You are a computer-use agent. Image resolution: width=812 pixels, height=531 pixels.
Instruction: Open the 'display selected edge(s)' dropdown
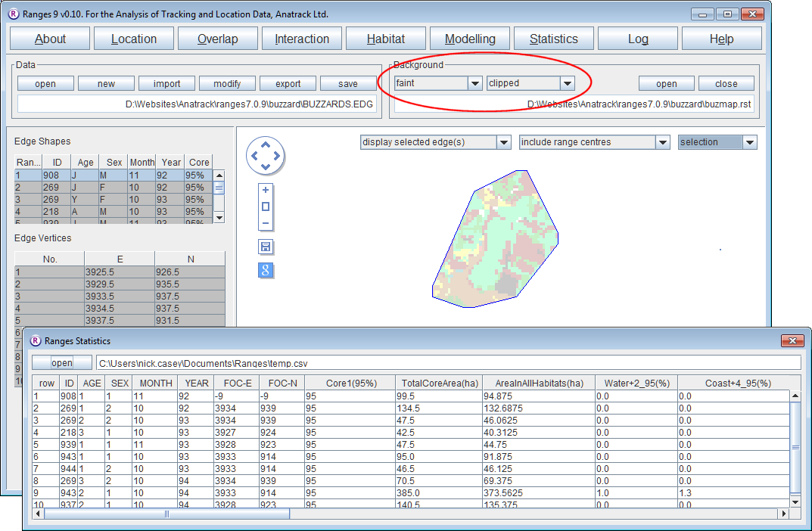click(503, 142)
